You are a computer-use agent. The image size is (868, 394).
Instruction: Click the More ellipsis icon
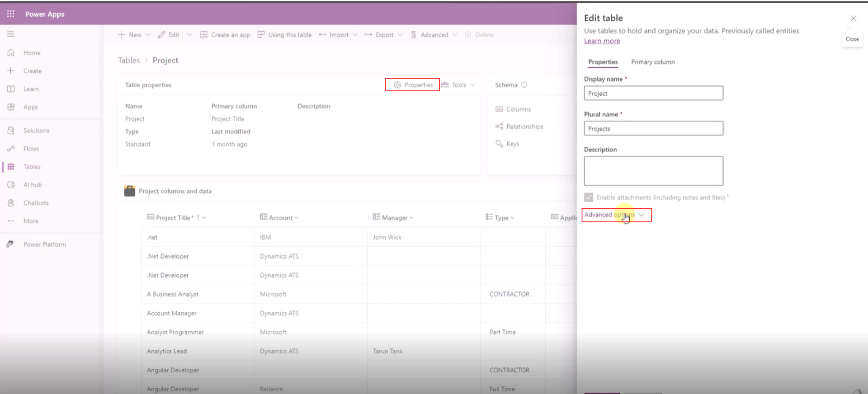pos(11,221)
